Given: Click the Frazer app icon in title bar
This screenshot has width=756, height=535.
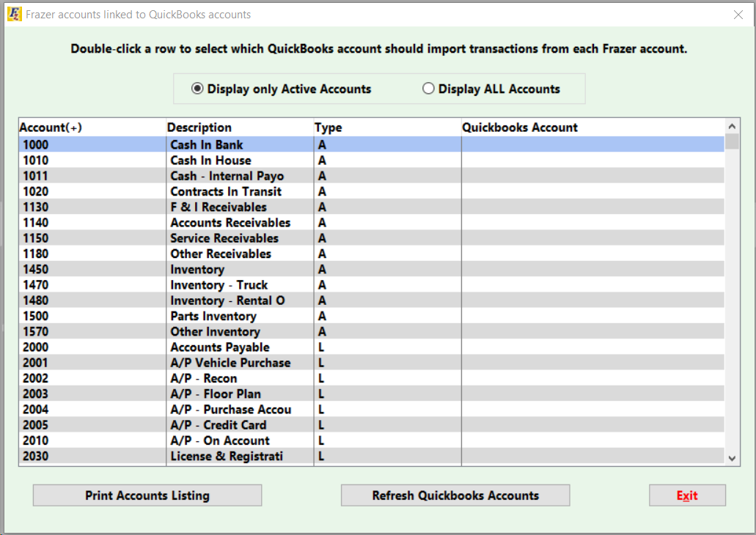Looking at the screenshot, I should coord(14,14).
